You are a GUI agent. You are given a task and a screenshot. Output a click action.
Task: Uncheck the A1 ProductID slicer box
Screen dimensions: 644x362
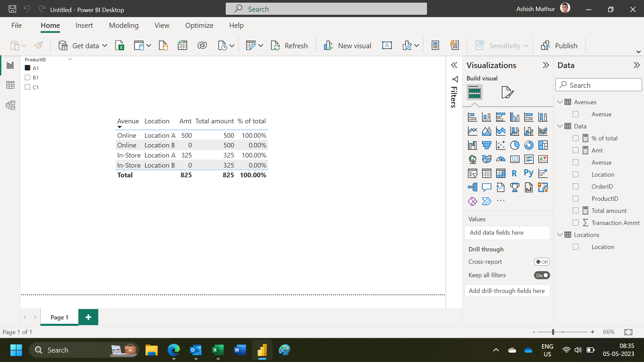(28, 68)
